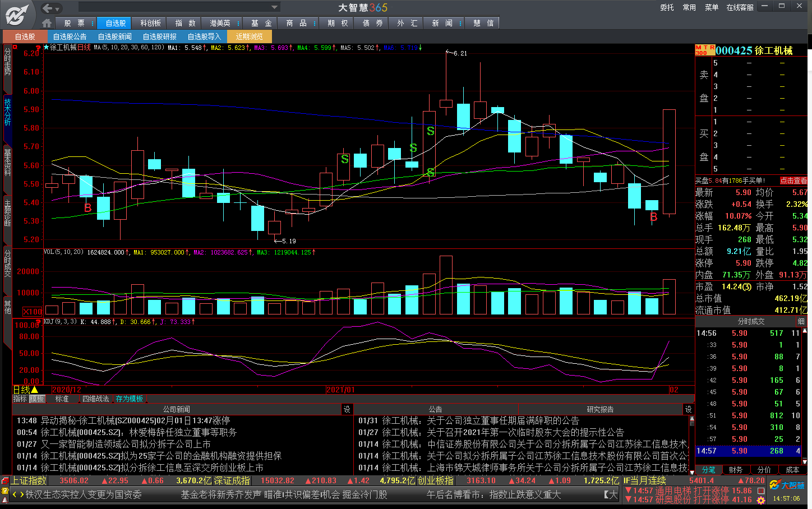
Task: Select the 公告 panel header tab
Action: (435, 409)
